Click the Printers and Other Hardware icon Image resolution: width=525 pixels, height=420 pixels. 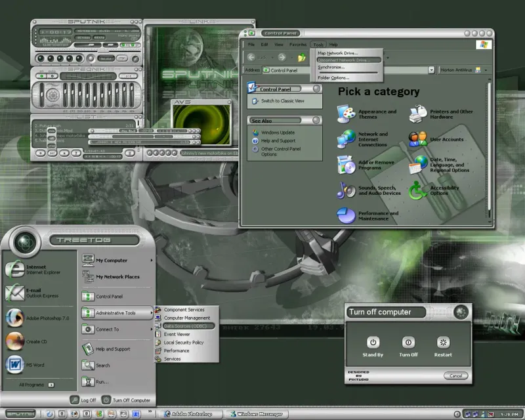tap(418, 114)
